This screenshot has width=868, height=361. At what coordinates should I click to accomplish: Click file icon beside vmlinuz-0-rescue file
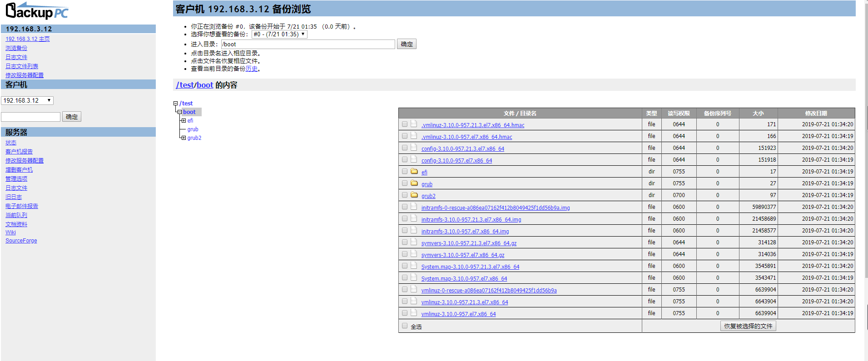pyautogui.click(x=414, y=289)
